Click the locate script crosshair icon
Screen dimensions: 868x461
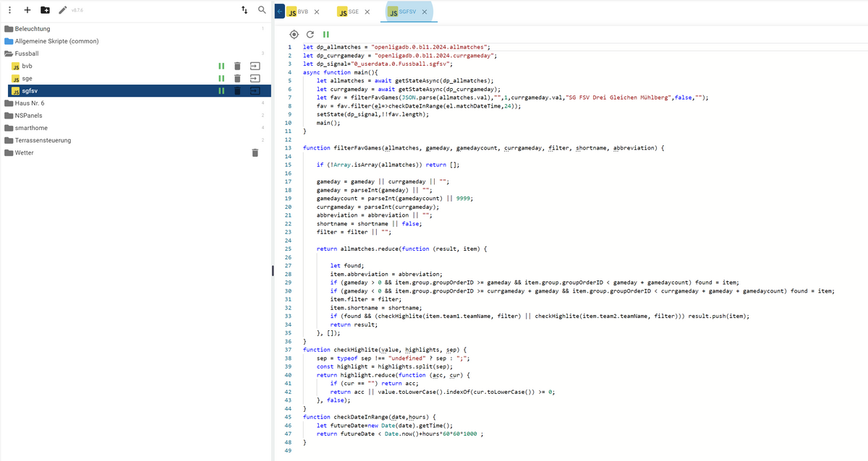(294, 34)
